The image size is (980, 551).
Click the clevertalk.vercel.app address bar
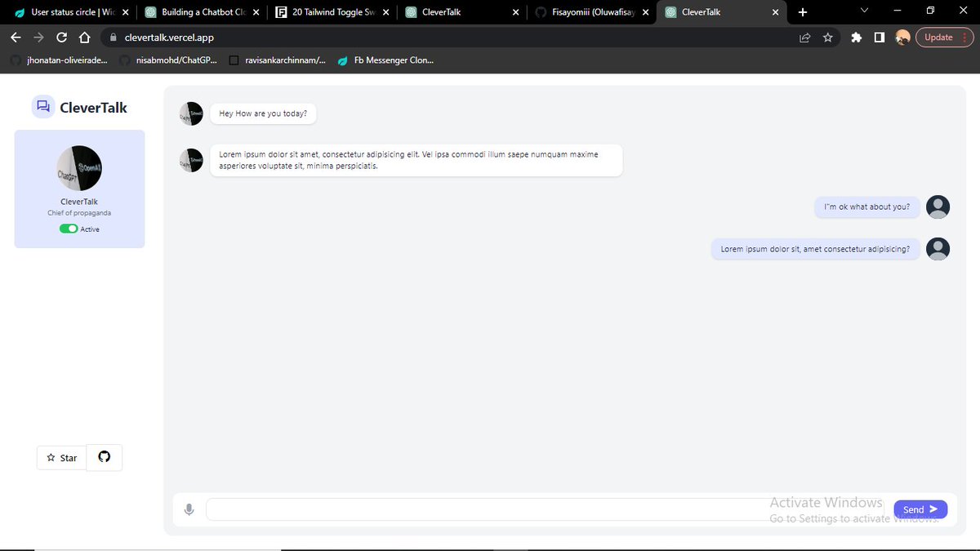coord(472,38)
